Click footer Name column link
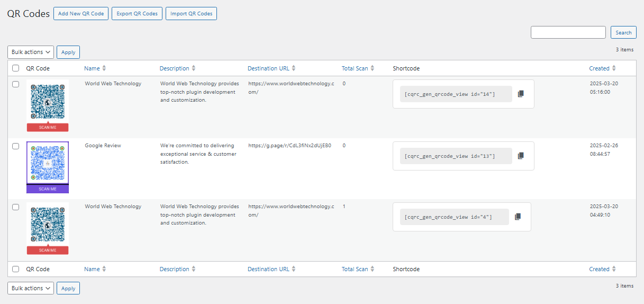The image size is (644, 304). tap(92, 269)
